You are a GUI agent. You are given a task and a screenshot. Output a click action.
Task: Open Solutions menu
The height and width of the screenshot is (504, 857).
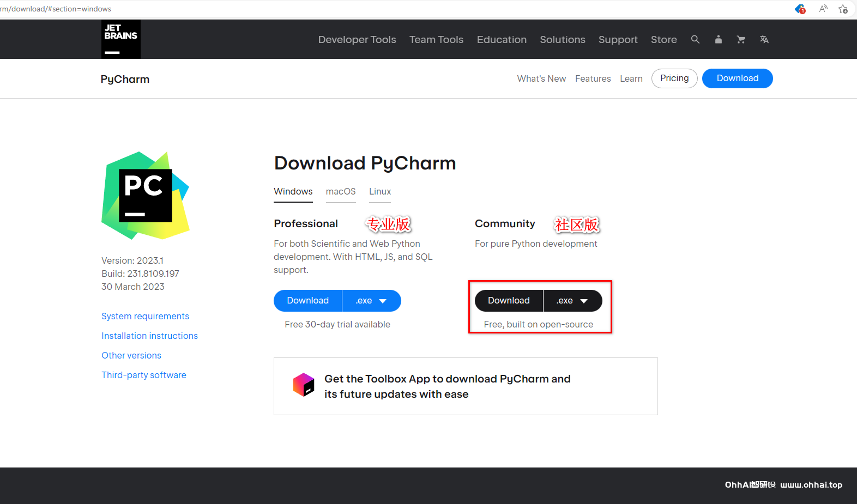(x=563, y=40)
